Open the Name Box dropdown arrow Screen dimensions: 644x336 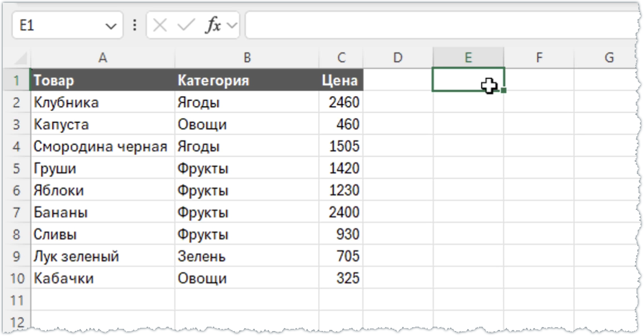110,25
